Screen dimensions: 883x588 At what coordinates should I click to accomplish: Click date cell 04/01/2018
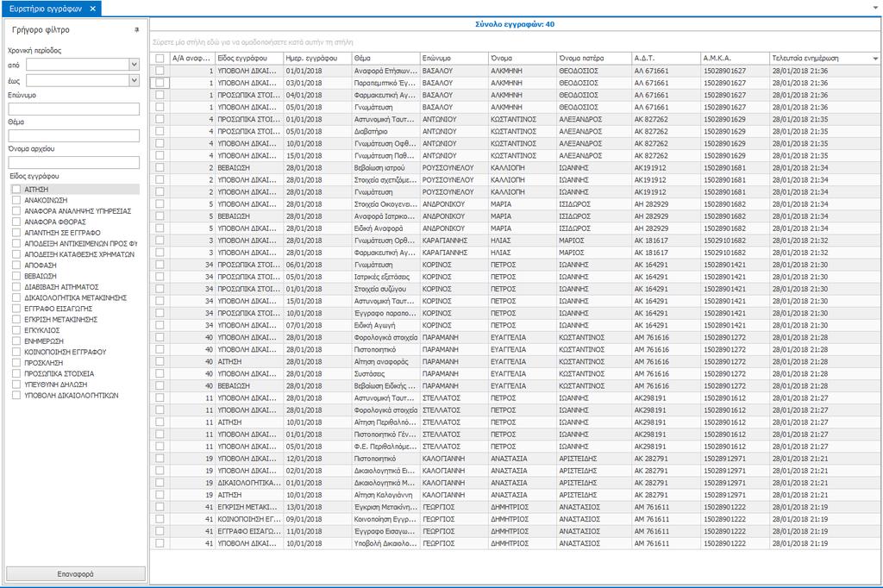click(317, 95)
